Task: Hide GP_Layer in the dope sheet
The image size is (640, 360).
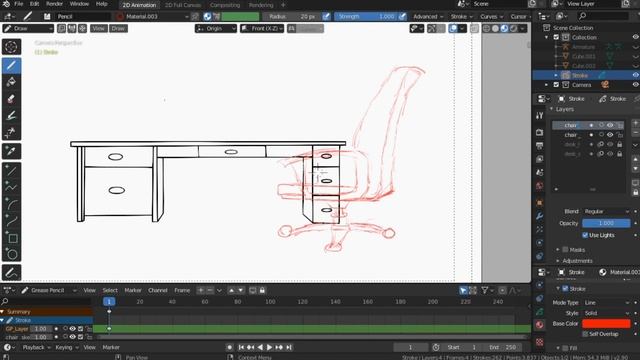Action: coord(72,329)
